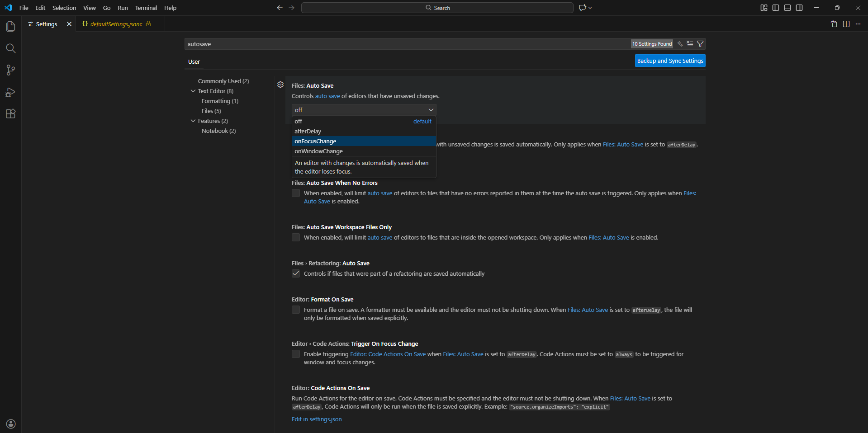This screenshot has height=433, width=868.
Task: Click the 10 Settings Found badge
Action: click(652, 44)
